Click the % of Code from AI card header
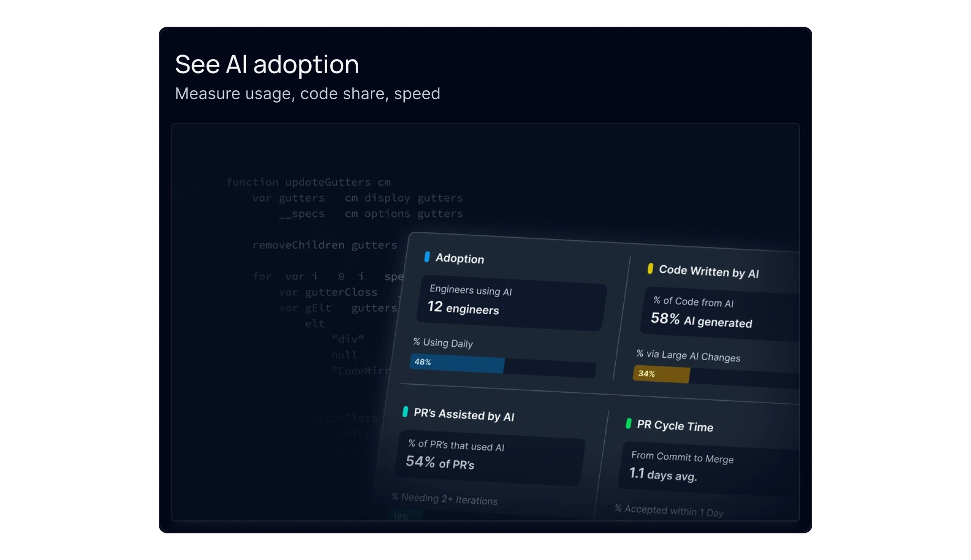The image size is (971, 560). pyautogui.click(x=693, y=302)
